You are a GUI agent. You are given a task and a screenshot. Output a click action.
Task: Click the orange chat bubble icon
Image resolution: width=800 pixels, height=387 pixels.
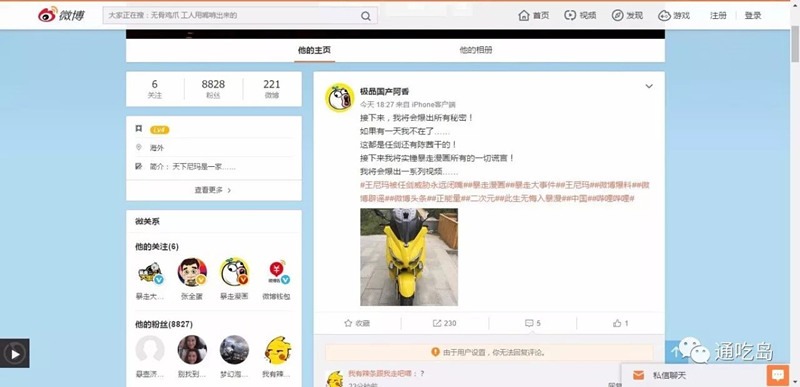(x=778, y=375)
